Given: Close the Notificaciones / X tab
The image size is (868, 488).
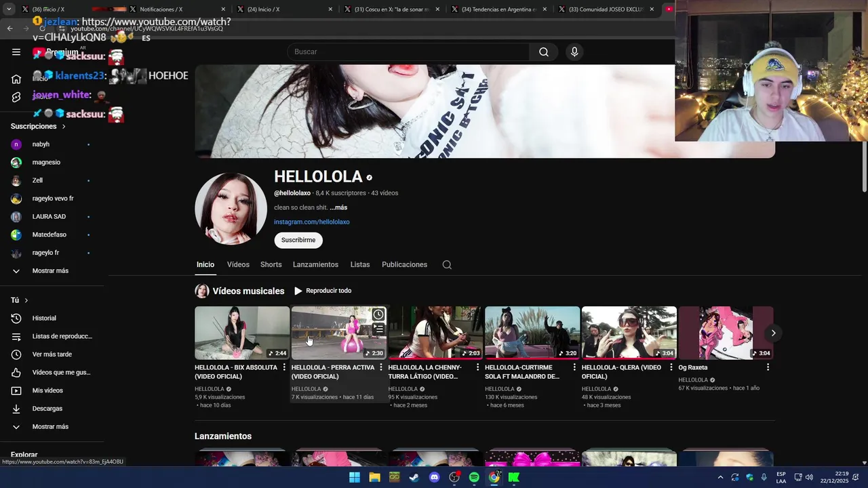Looking at the screenshot, I should tap(223, 9).
